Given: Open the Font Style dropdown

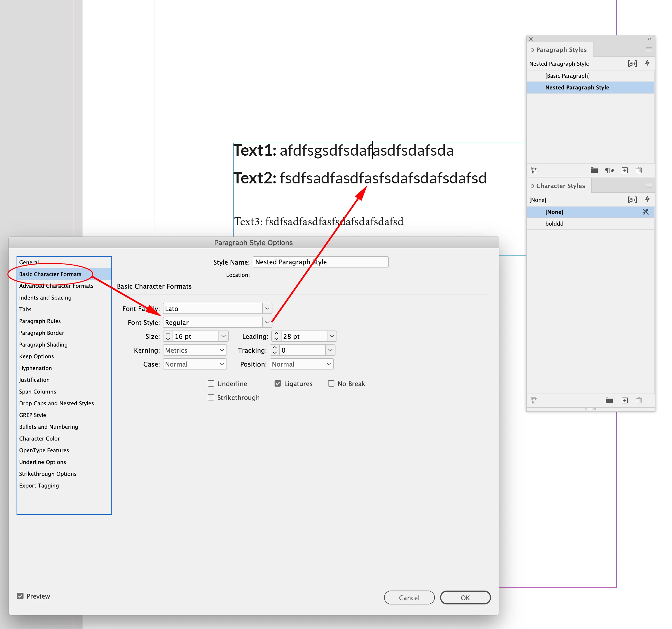Looking at the screenshot, I should tap(267, 323).
